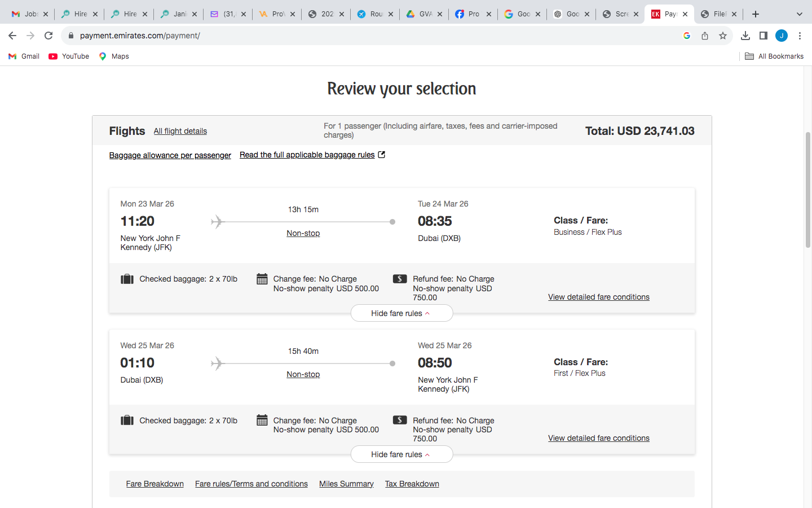The width and height of the screenshot is (812, 508).
Task: Open the Miles Summary link
Action: [346, 484]
